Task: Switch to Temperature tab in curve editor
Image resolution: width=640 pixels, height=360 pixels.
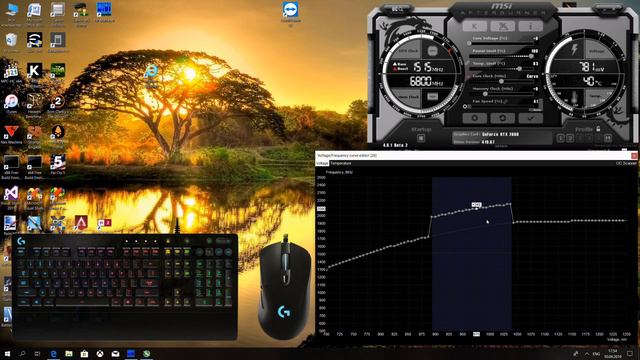Action: pos(341,163)
